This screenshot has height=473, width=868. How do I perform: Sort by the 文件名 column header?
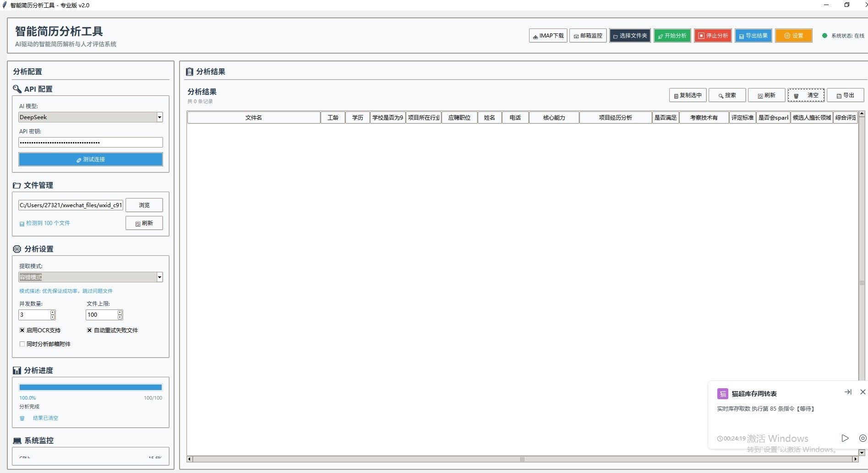tap(254, 118)
